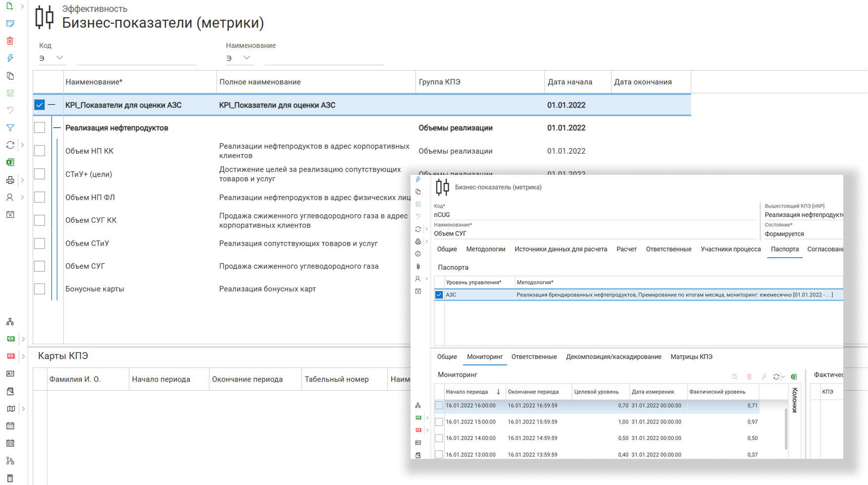
Task: Tick checkbox for Объем НП КК
Action: [x=40, y=151]
